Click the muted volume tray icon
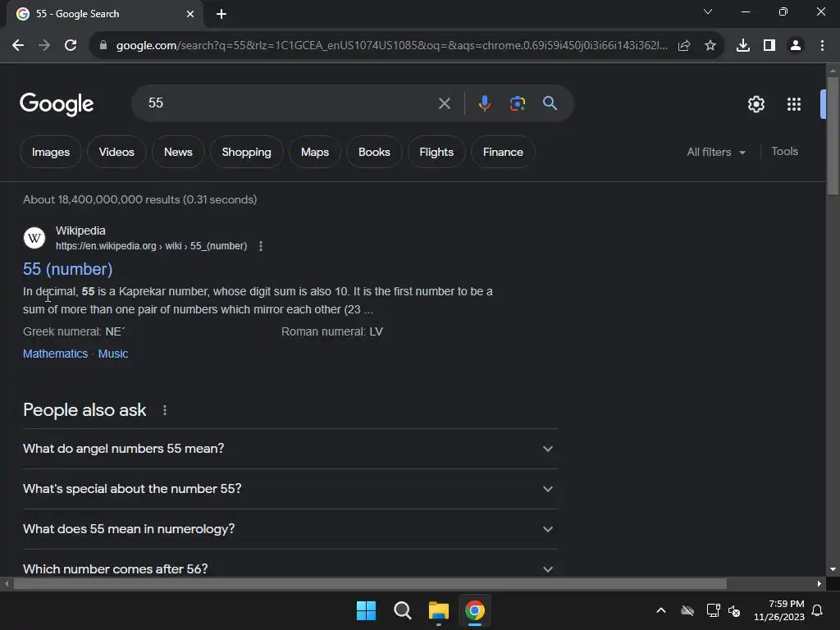The width and height of the screenshot is (840, 630). point(734,610)
